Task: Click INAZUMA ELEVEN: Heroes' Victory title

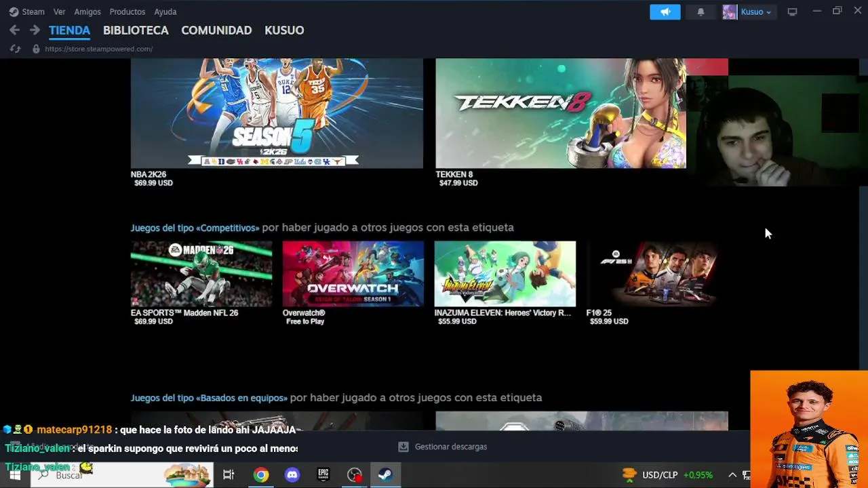Action: point(502,313)
